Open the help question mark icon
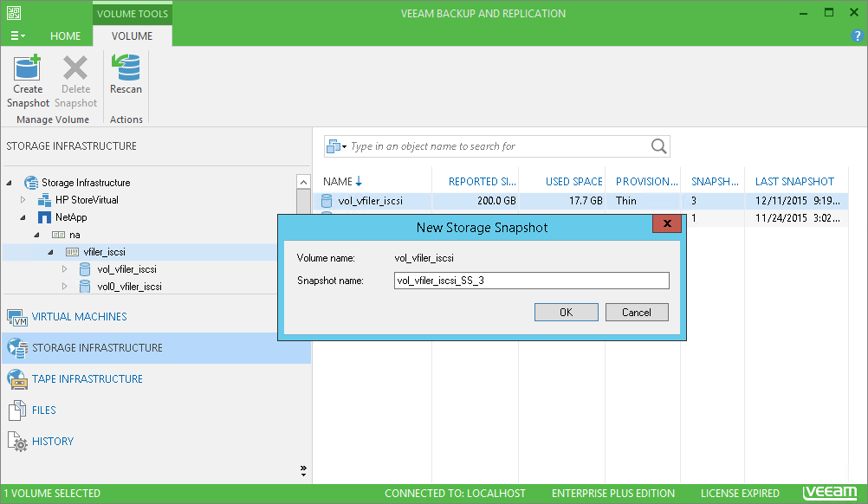Screen dimensions: 868x504 pyautogui.click(x=857, y=36)
